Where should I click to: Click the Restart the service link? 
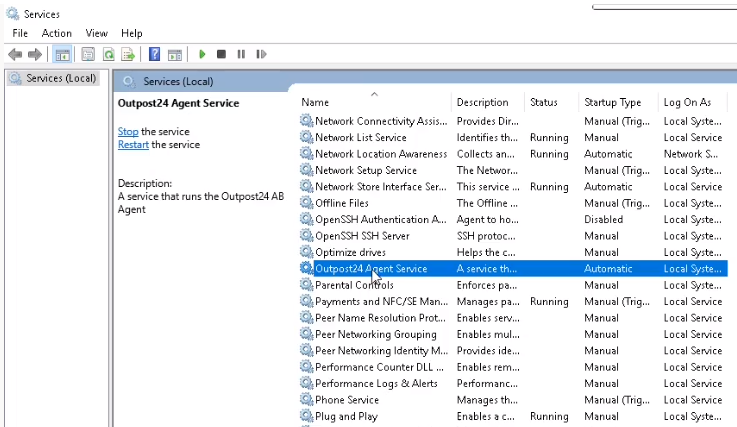point(133,144)
